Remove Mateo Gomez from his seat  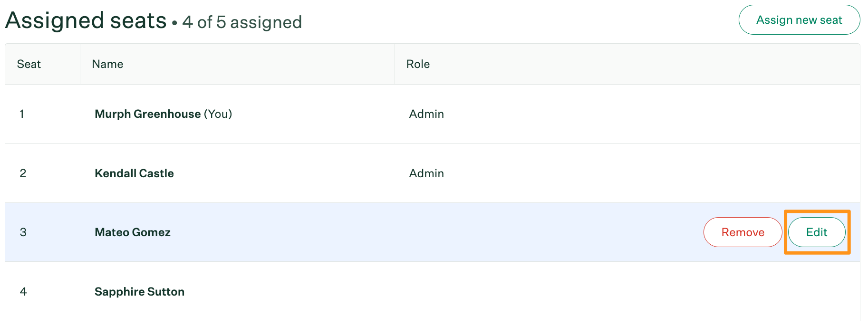pyautogui.click(x=743, y=232)
